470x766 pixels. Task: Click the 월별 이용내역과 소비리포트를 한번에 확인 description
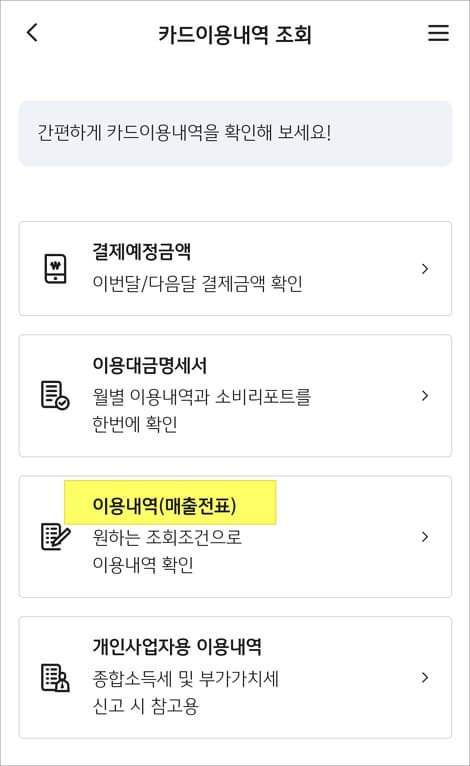click(x=201, y=410)
